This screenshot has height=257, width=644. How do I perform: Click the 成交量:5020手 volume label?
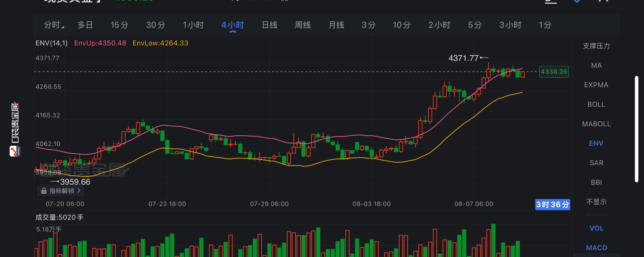(59, 217)
